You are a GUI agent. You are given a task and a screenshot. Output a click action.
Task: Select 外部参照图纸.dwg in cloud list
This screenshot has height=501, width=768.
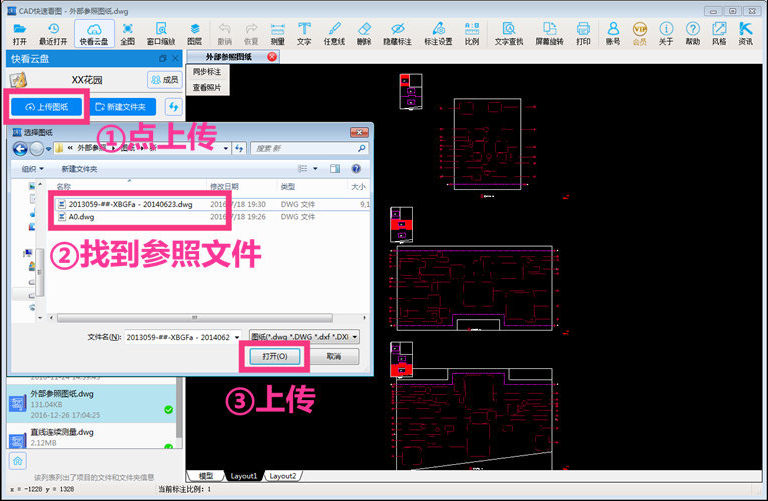(x=92, y=404)
